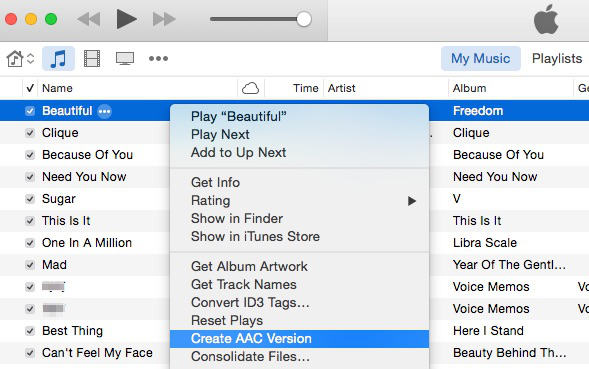Skip forward with the fast-forward button
589x369 pixels.
coord(164,19)
